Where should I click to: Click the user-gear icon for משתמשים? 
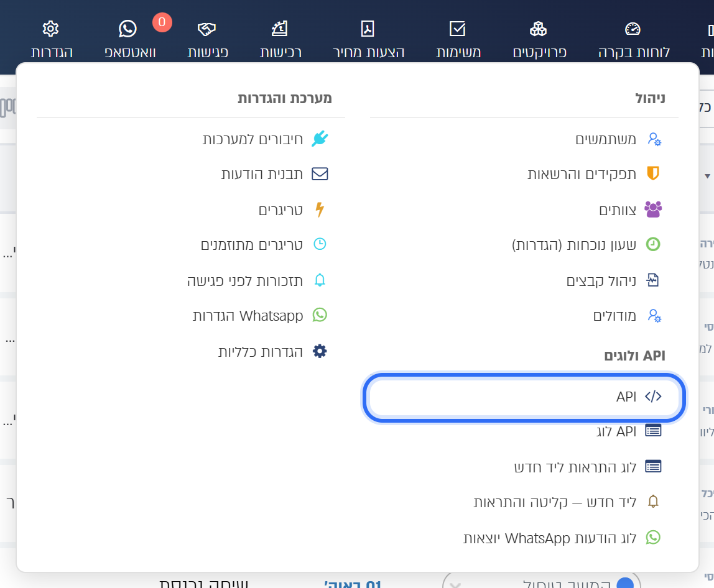[654, 139]
